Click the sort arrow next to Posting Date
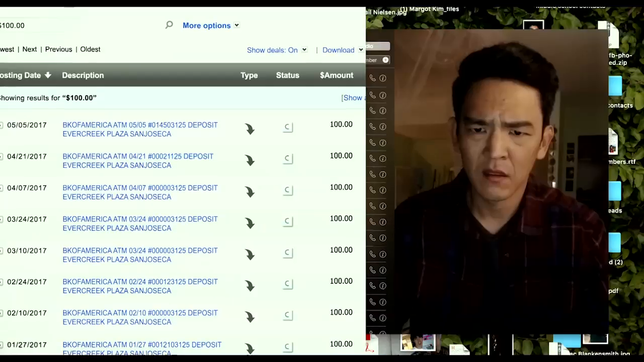Viewport: 644px width, 362px height. point(48,75)
